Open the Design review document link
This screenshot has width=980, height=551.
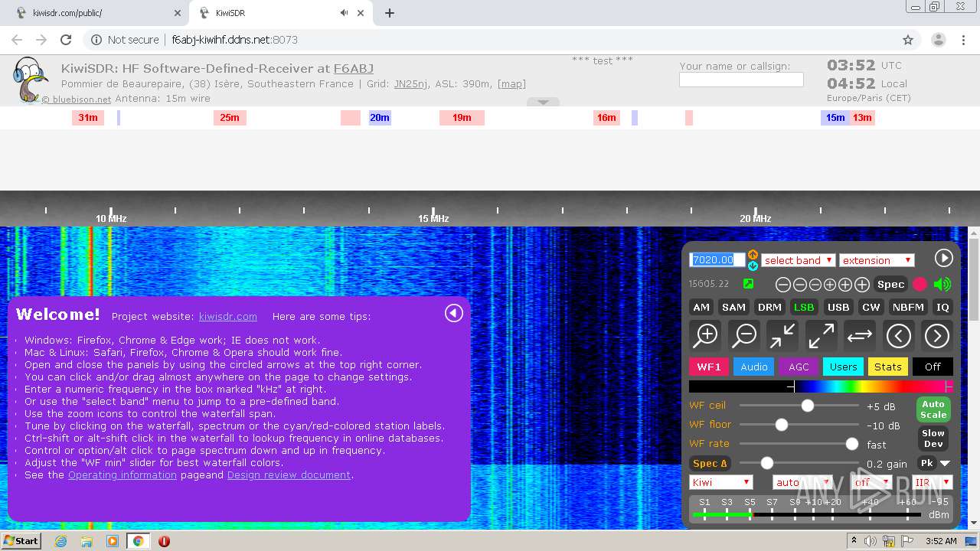coord(289,474)
